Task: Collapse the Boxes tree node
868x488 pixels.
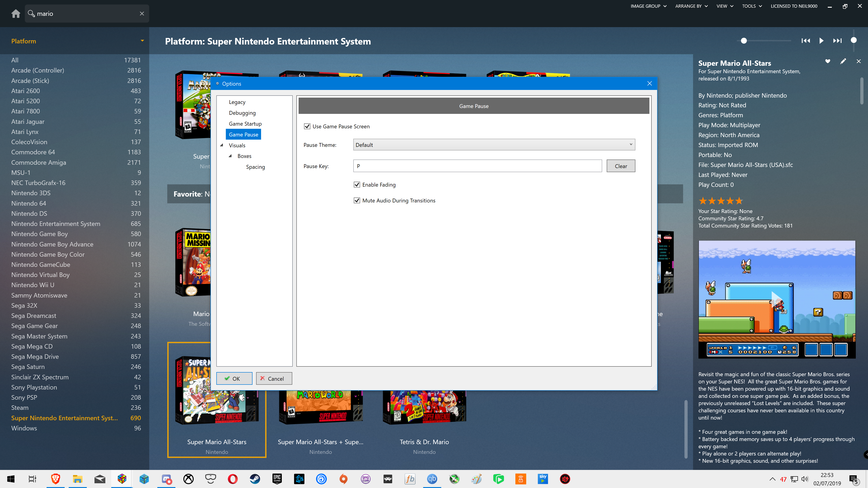Action: pos(230,156)
